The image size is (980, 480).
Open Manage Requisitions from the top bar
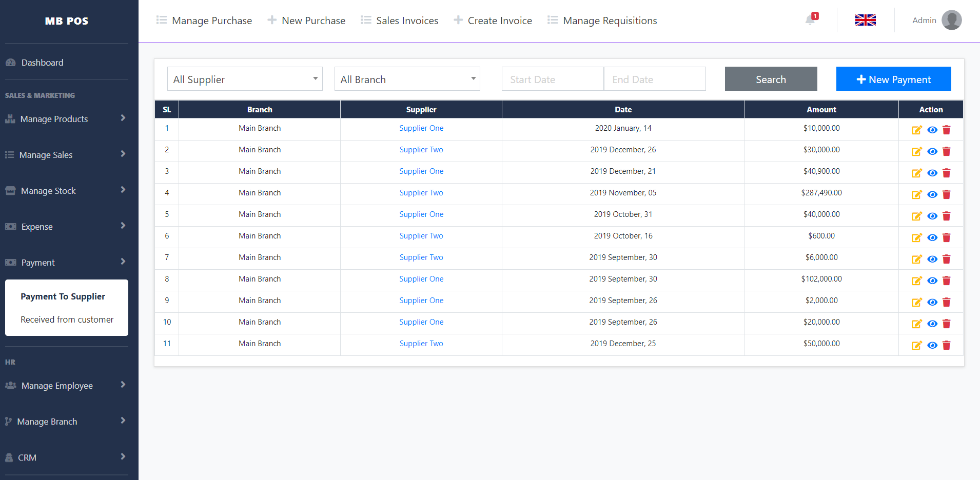[610, 21]
